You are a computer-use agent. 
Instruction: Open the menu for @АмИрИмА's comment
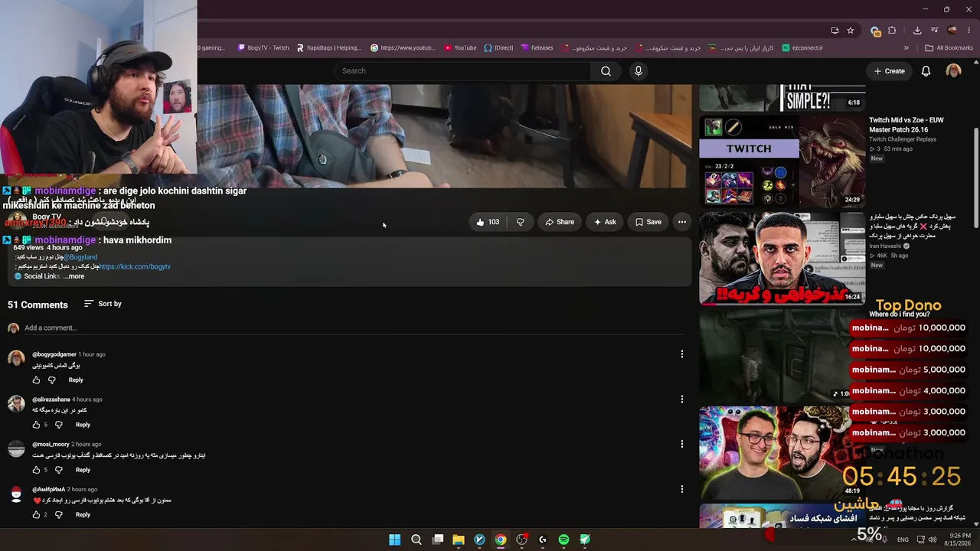(x=681, y=489)
